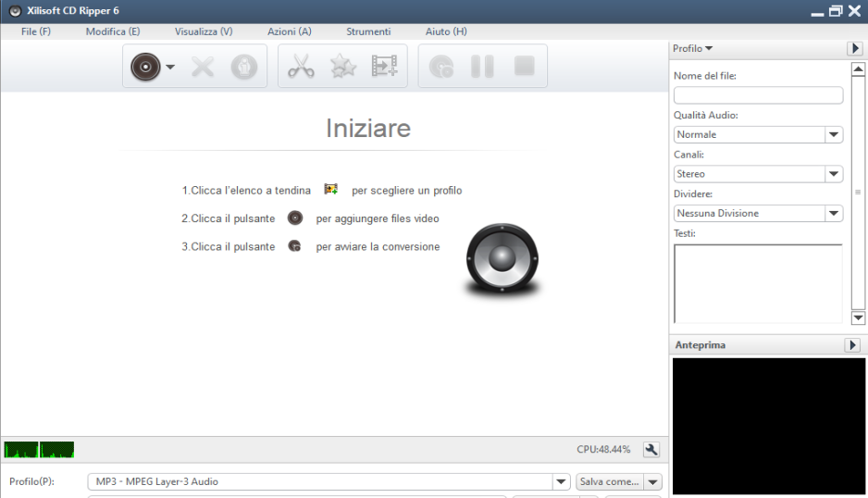Click the Pause toolbar button

pos(482,67)
